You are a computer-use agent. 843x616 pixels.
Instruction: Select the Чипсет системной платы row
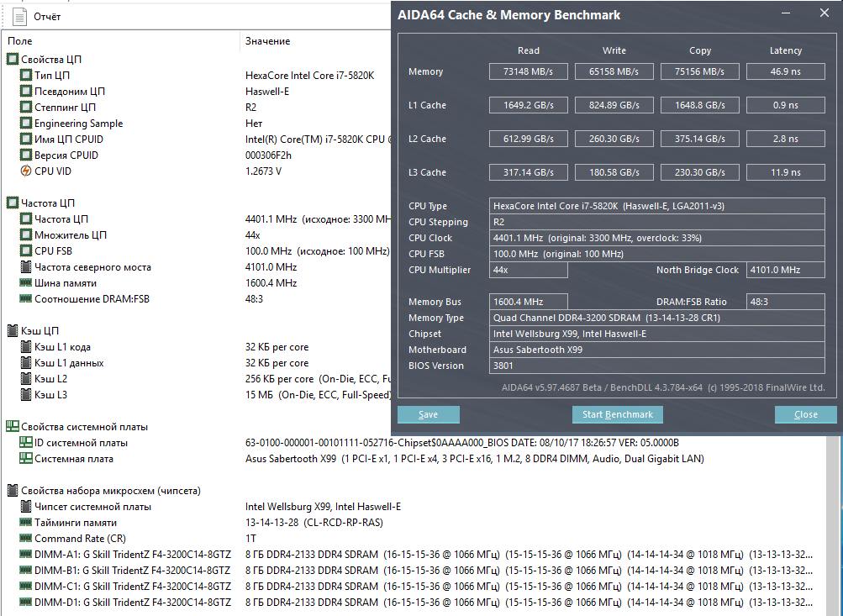click(x=414, y=507)
